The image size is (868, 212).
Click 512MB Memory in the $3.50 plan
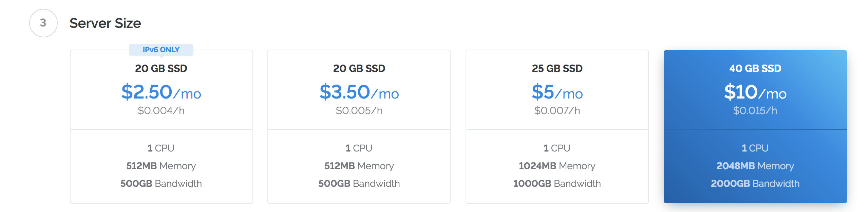(359, 166)
